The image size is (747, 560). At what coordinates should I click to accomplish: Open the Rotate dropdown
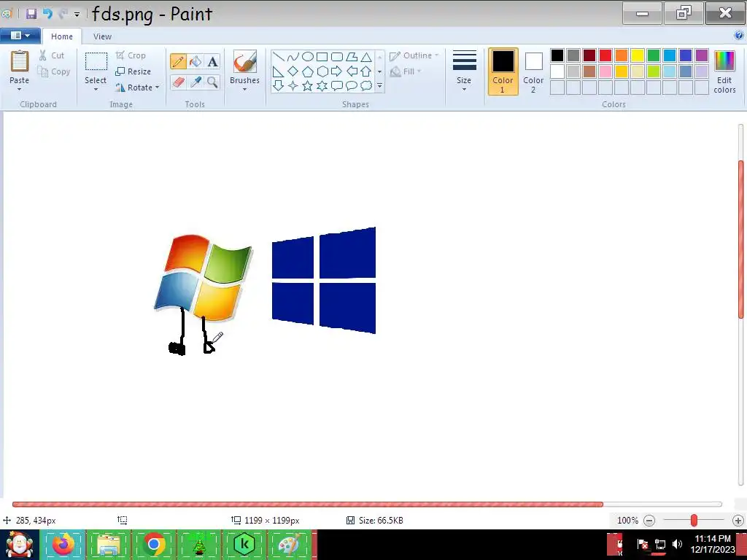[x=137, y=87]
